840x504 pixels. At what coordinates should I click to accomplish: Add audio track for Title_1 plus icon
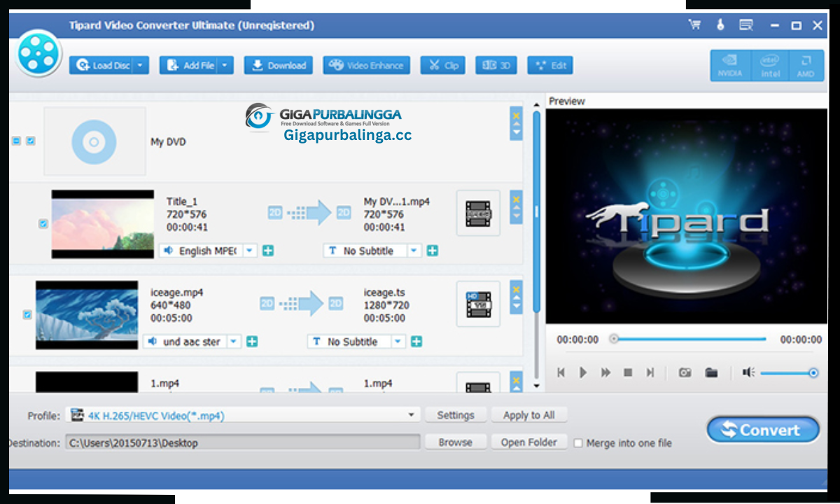[267, 251]
